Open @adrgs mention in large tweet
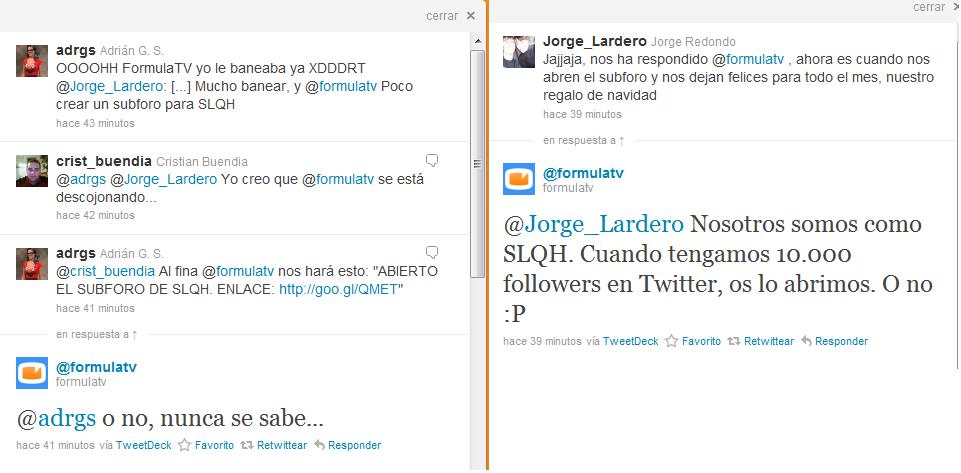The height and width of the screenshot is (473, 961). coord(56,418)
